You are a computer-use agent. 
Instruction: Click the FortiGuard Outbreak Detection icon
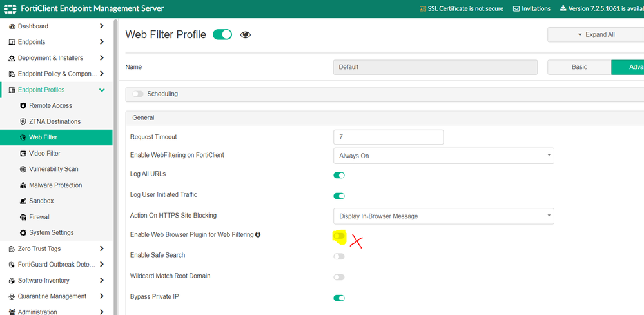pos(12,265)
